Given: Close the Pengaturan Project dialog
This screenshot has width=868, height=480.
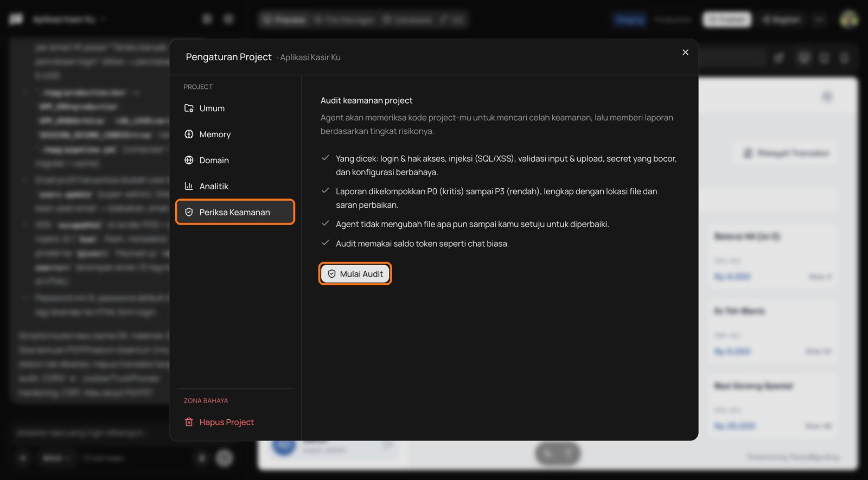Looking at the screenshot, I should click(x=685, y=52).
